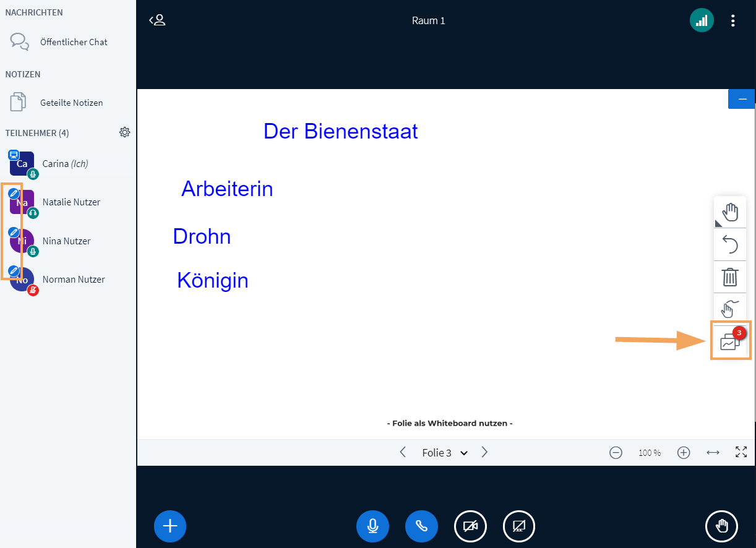This screenshot has width=756, height=548.
Task: Go to the next slide
Action: pyautogui.click(x=484, y=452)
